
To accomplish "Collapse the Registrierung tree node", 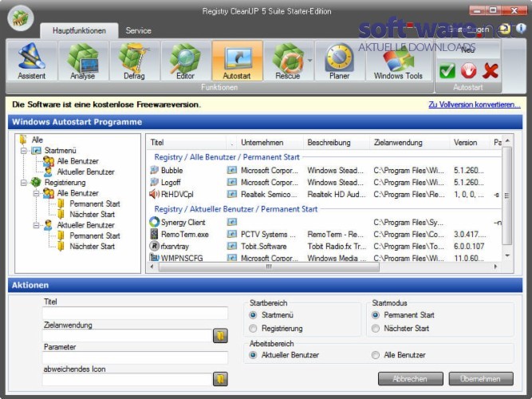I will coord(24,183).
